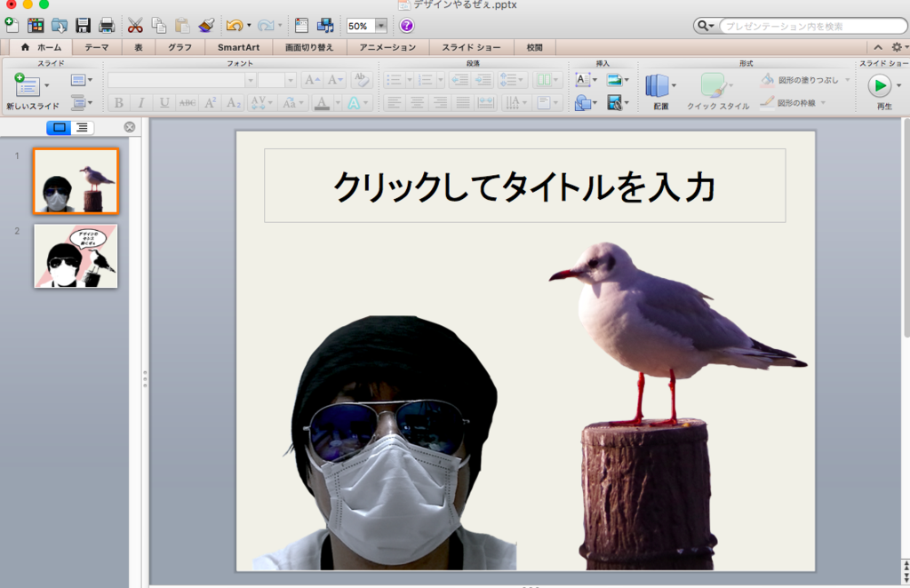Screen dimensions: 910x588
Task: Click the Print icon
Action: click(x=107, y=26)
